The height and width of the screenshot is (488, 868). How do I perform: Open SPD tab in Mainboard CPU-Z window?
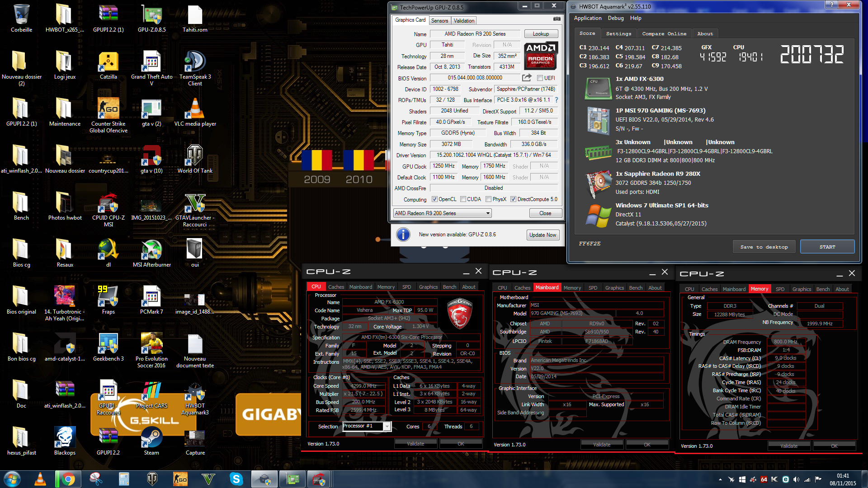[x=593, y=288]
